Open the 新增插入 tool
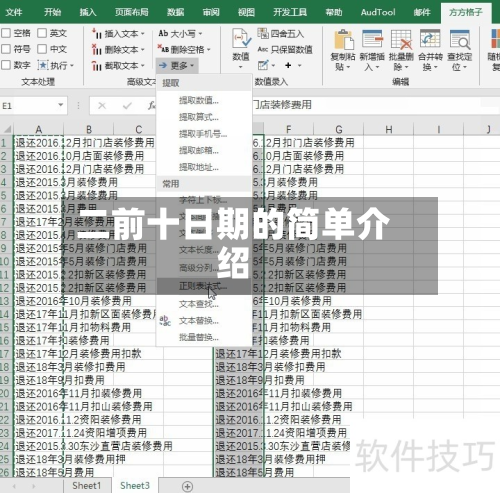 pos(372,50)
